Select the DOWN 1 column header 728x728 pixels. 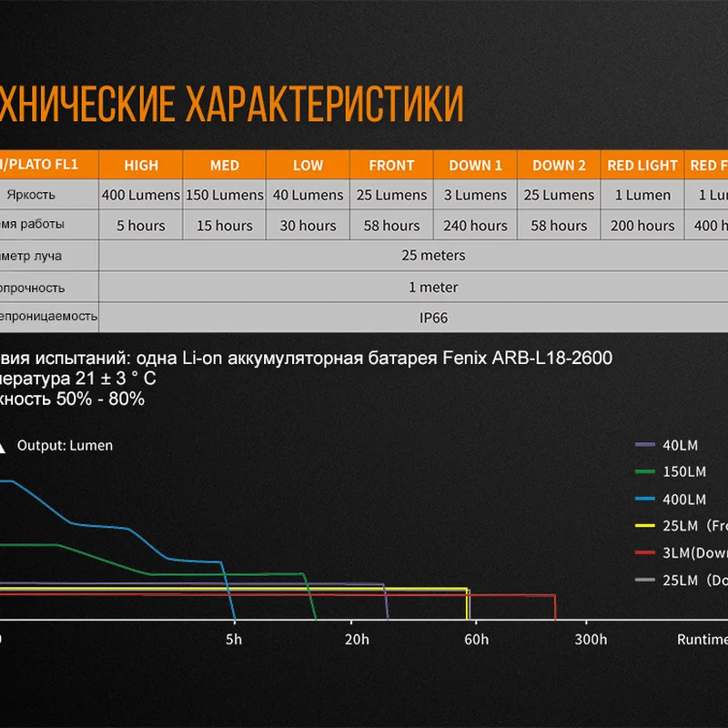476,166
